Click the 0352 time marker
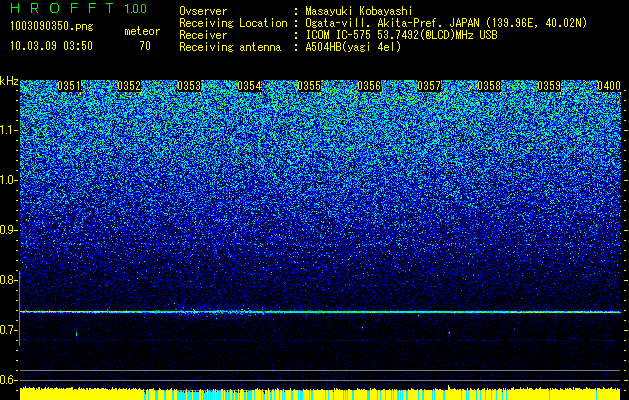 pyautogui.click(x=129, y=86)
